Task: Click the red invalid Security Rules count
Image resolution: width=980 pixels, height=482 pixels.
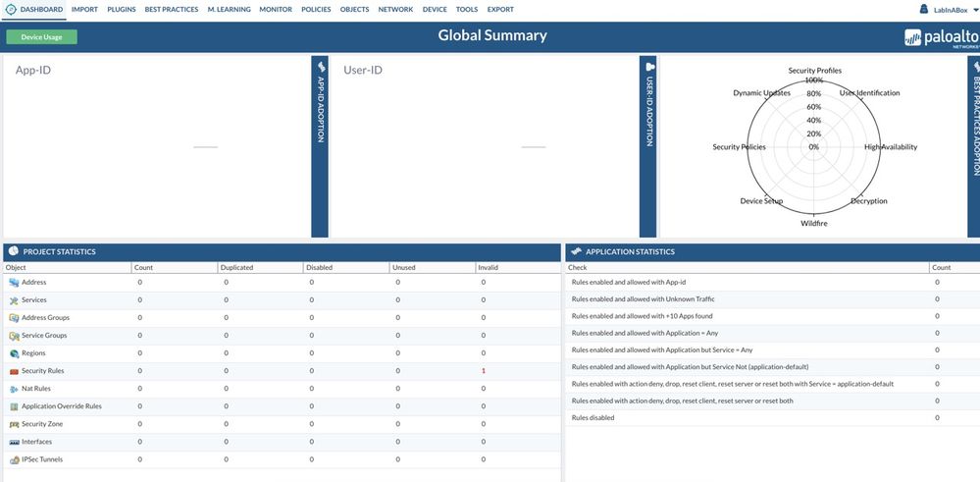Action: 484,371
